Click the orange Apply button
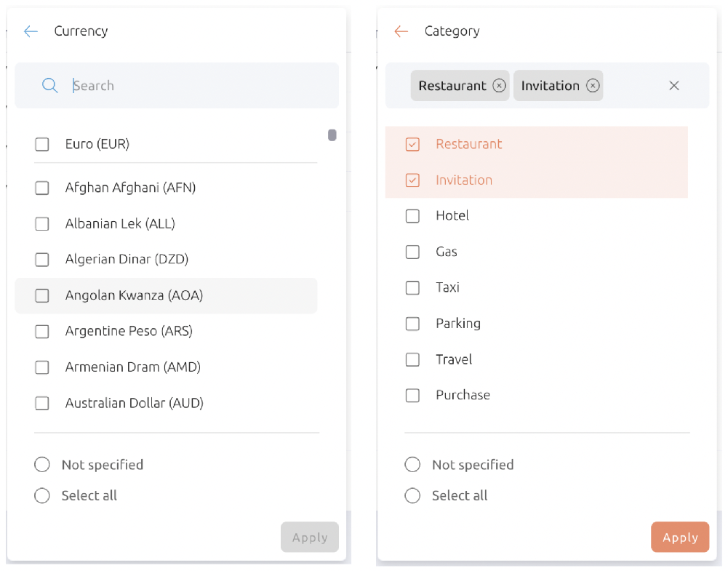The height and width of the screenshot is (571, 728). tap(680, 537)
